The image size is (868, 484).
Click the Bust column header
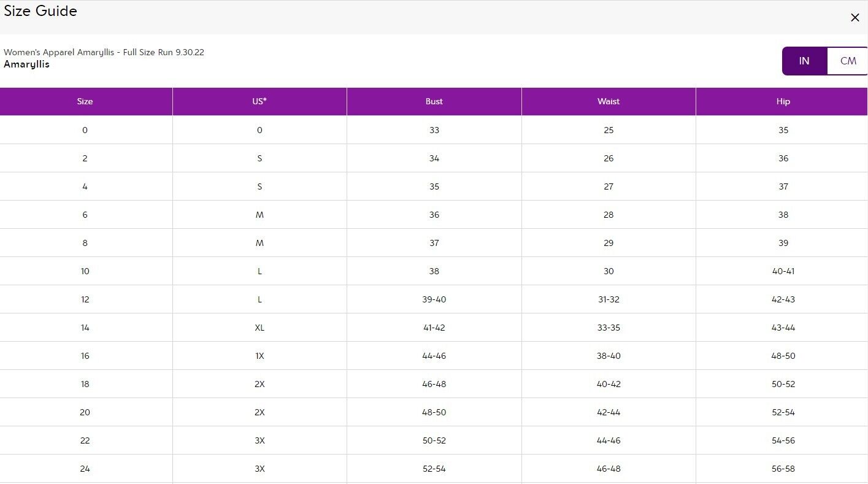tap(434, 101)
